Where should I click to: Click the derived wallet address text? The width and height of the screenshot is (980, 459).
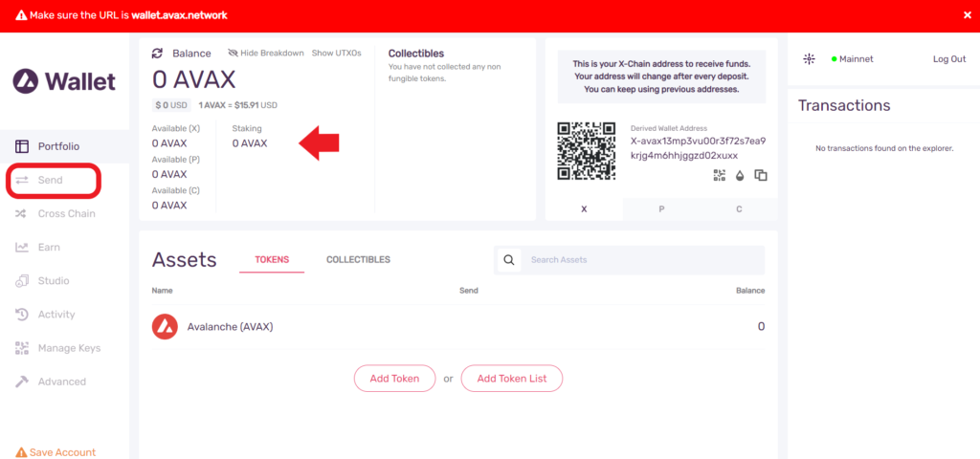698,148
